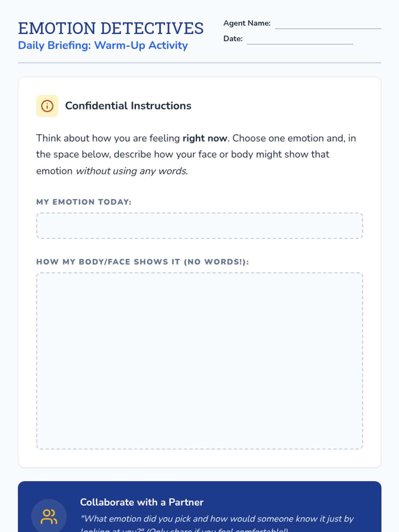Click the italic partner question text
Screen dimensions: 399x532
click(x=217, y=519)
